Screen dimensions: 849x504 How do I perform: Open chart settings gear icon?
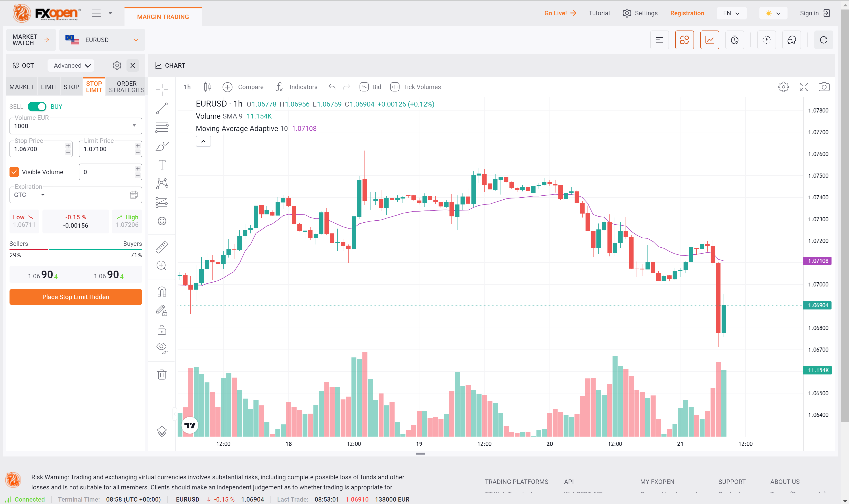coord(784,87)
